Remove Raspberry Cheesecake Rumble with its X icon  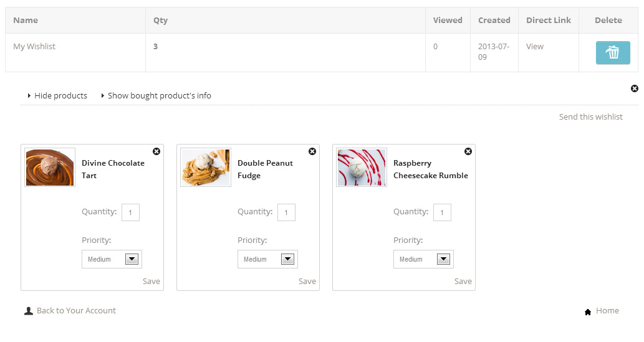point(468,151)
